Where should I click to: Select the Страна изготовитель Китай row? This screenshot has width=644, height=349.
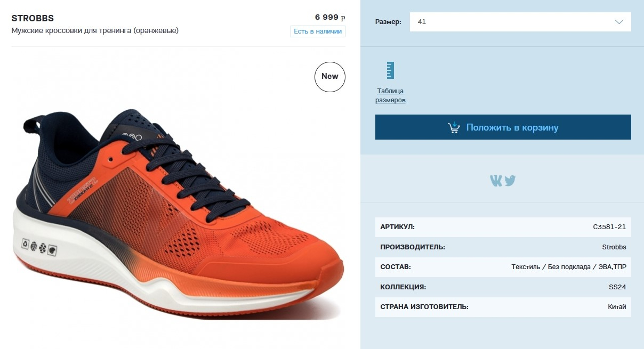(503, 307)
